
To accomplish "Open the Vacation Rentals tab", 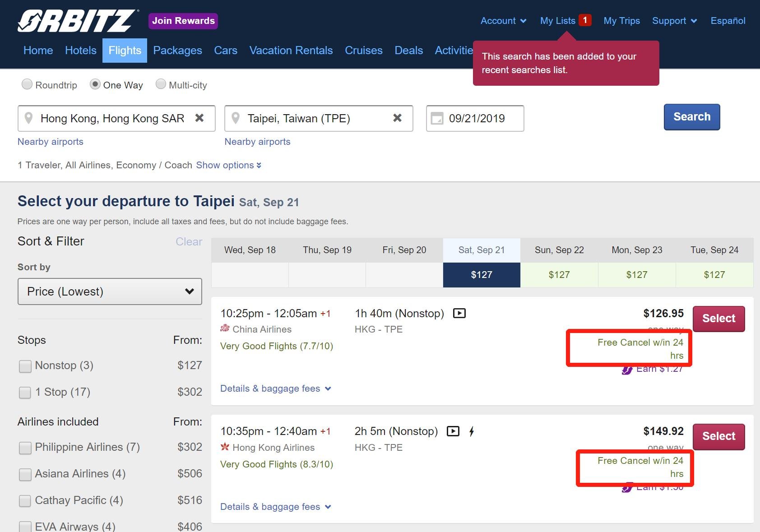I will tap(291, 50).
